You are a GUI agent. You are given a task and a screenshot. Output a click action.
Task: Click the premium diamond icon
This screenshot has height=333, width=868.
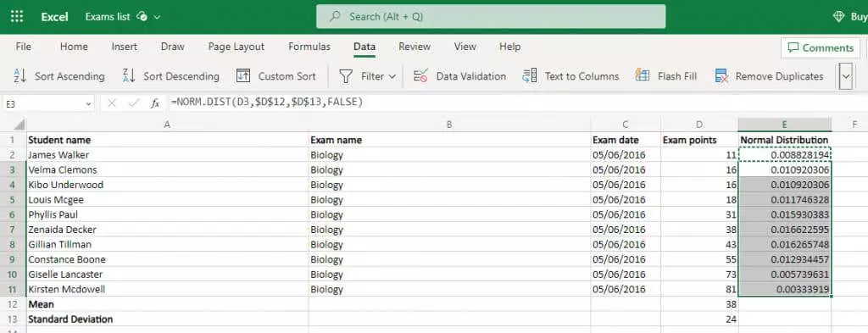pyautogui.click(x=838, y=17)
